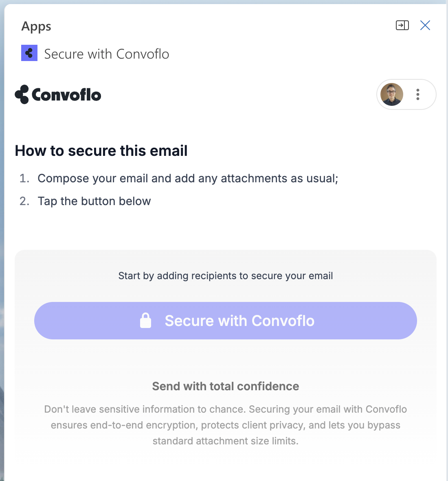Click the black Convoflo logo symbol

(x=22, y=94)
